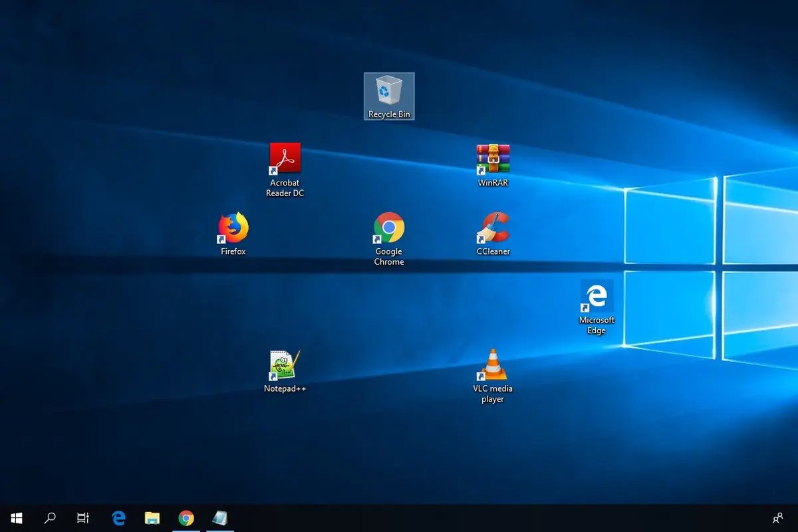Select the VLC media player shortcut
Screen dimensions: 798x532
493,376
